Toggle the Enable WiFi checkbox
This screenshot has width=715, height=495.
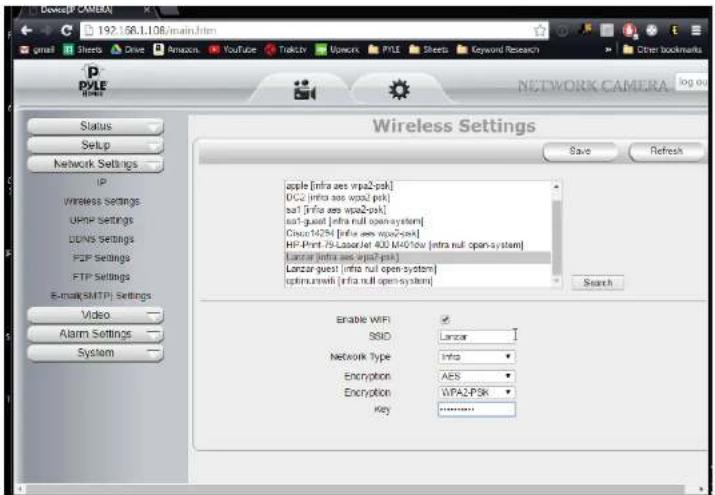445,320
